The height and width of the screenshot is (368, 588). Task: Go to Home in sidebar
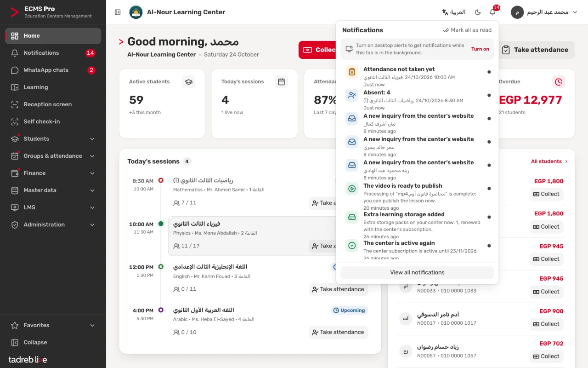pos(53,36)
